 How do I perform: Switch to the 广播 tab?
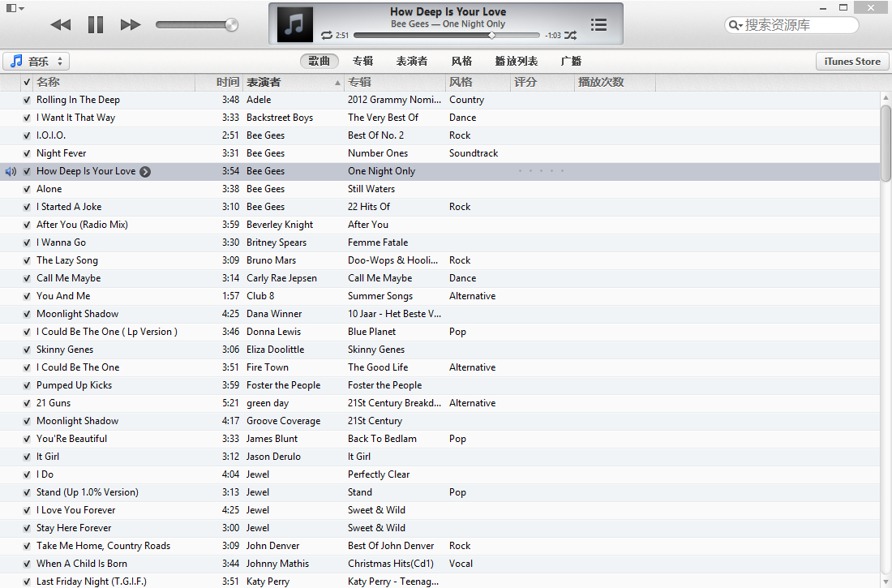571,61
